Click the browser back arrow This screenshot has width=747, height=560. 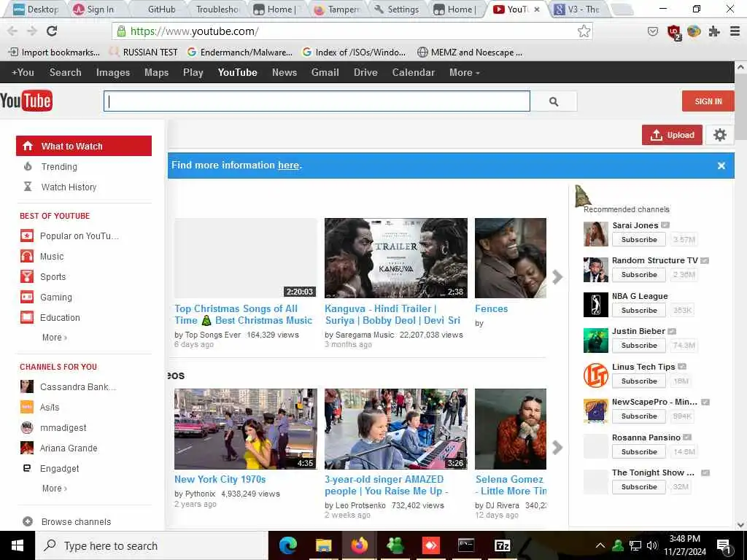point(12,31)
